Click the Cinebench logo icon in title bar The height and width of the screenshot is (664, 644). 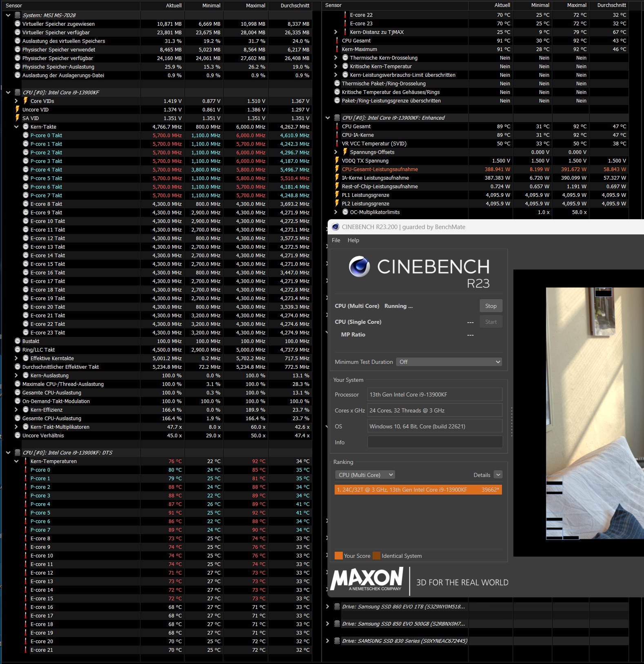coord(335,227)
